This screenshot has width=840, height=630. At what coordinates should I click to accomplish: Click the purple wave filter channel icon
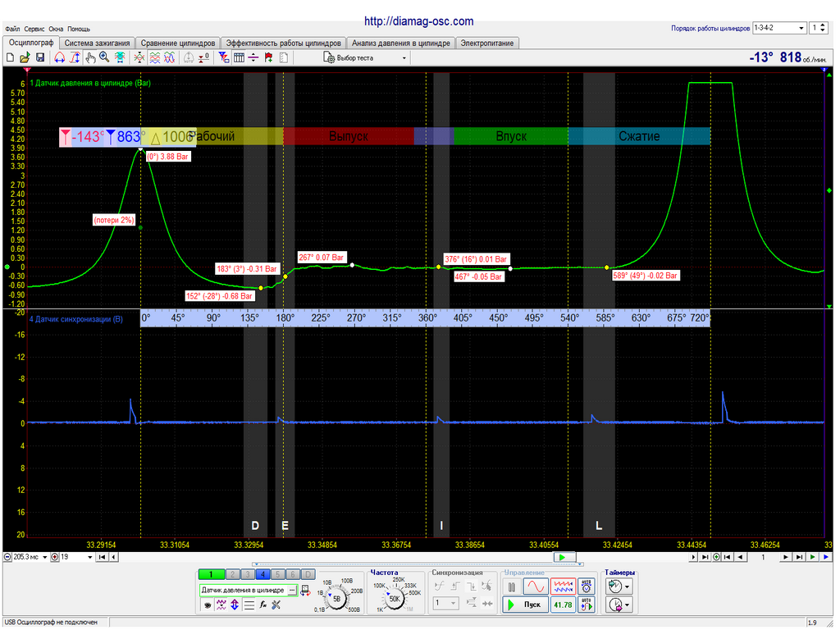(221, 605)
